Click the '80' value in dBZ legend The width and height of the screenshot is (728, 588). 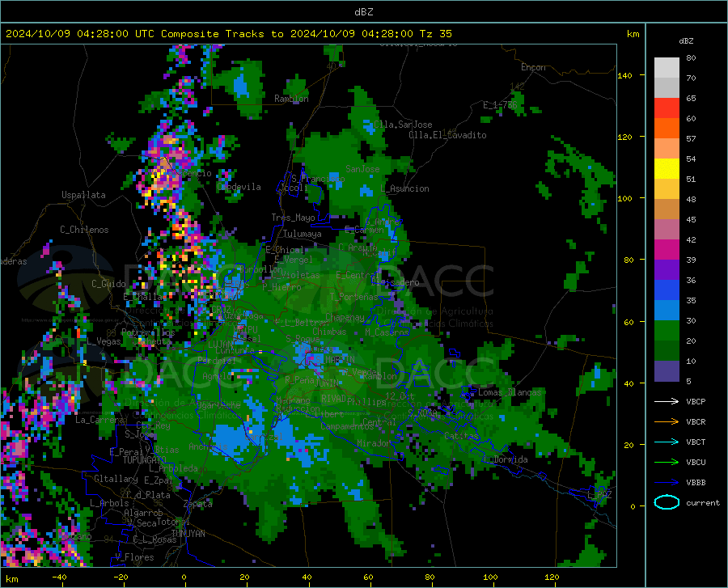(691, 58)
